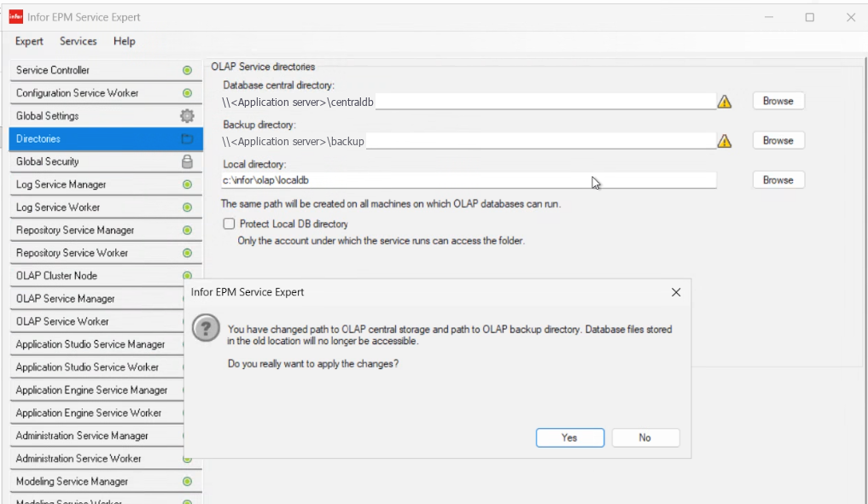This screenshot has width=868, height=504.
Task: Select Service Controller in the sidebar
Action: click(x=106, y=70)
